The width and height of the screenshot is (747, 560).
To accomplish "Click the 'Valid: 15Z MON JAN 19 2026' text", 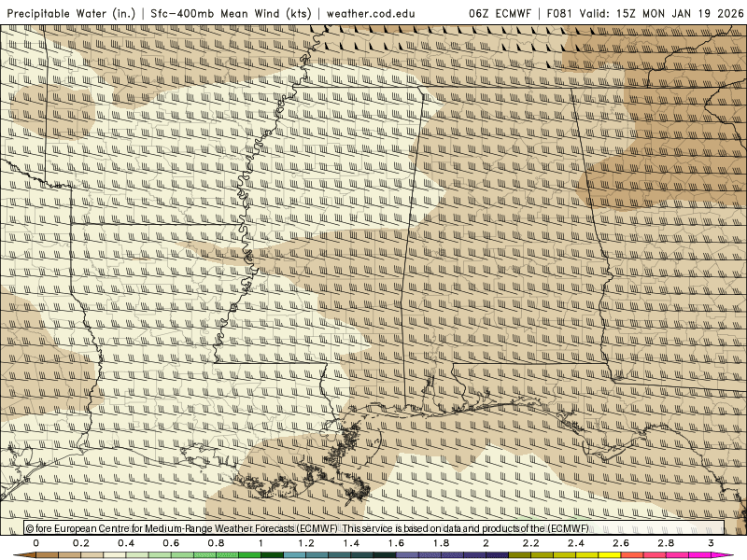I will point(662,14).
